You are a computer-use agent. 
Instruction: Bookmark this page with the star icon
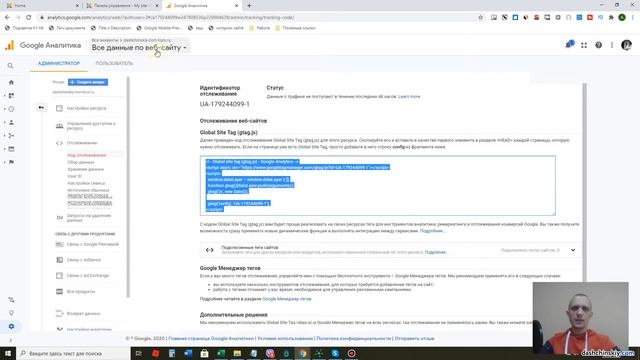click(x=480, y=18)
